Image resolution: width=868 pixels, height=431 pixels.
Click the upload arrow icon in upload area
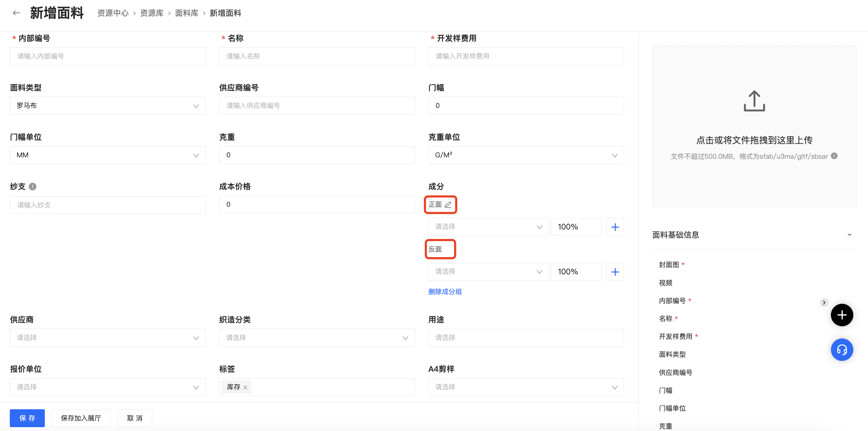pos(754,101)
